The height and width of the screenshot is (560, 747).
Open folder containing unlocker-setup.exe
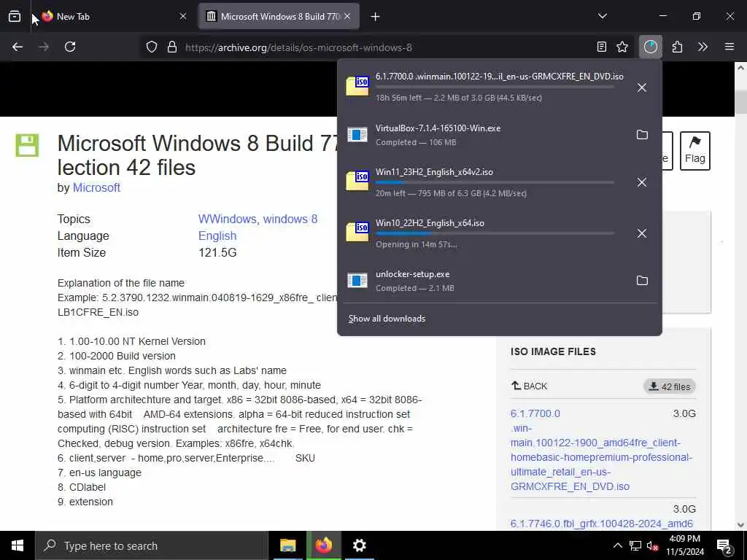click(x=642, y=281)
